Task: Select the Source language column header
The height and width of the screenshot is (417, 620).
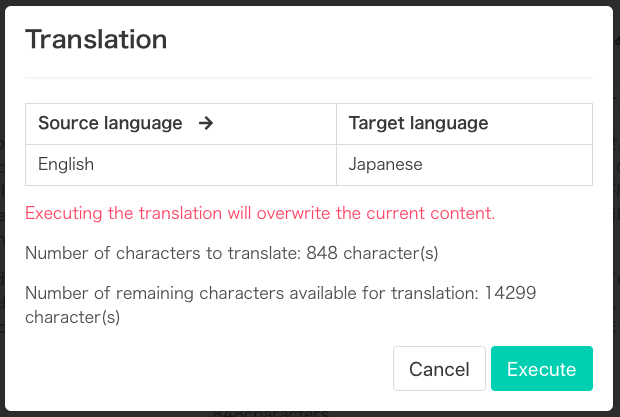Action: click(x=181, y=124)
